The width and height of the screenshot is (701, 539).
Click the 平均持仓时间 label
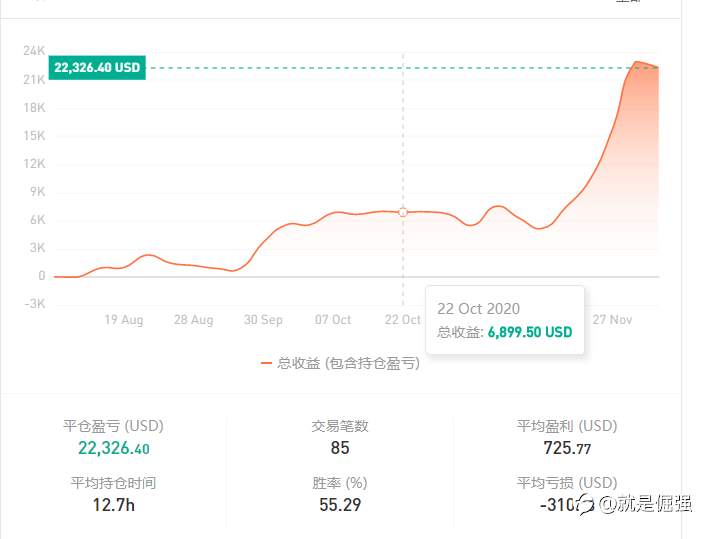[113, 483]
